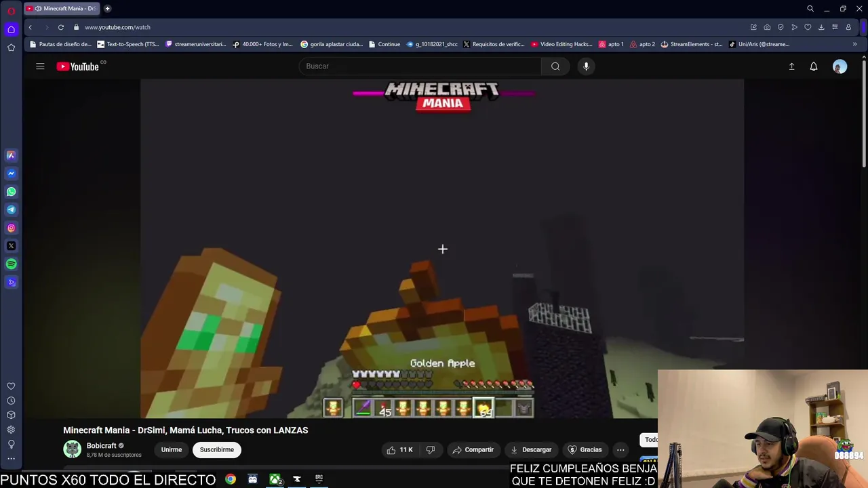The image size is (868, 488).
Task: Open YouTube notifications bell
Action: tap(814, 66)
